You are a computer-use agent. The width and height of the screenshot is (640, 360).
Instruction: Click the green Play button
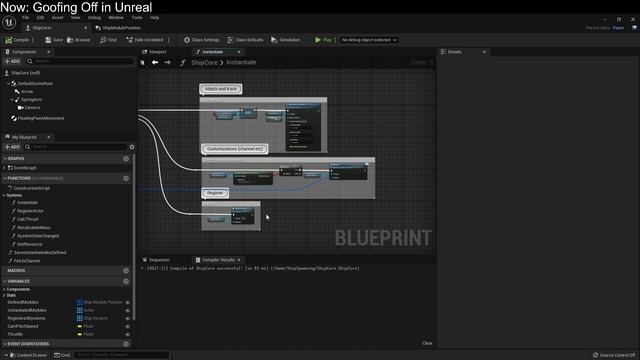tap(323, 40)
